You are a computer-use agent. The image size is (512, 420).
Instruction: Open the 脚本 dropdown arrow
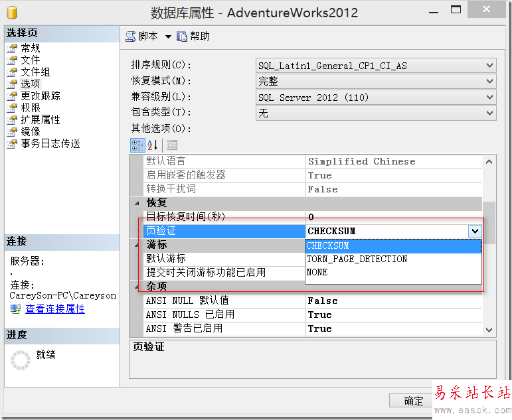(168, 36)
